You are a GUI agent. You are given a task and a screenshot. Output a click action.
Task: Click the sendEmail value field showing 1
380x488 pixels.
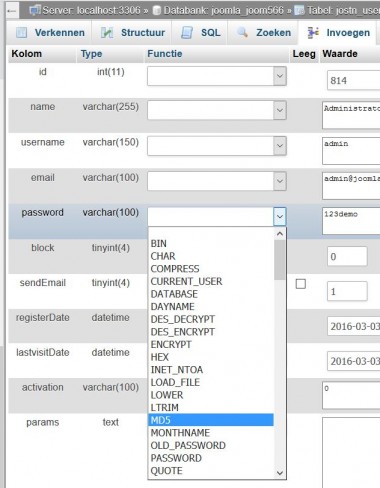pyautogui.click(x=347, y=291)
